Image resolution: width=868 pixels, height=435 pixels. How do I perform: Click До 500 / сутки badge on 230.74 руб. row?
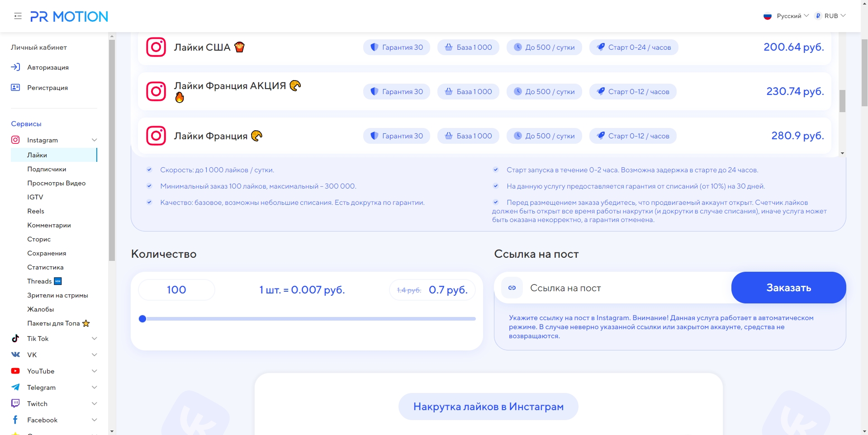point(544,92)
